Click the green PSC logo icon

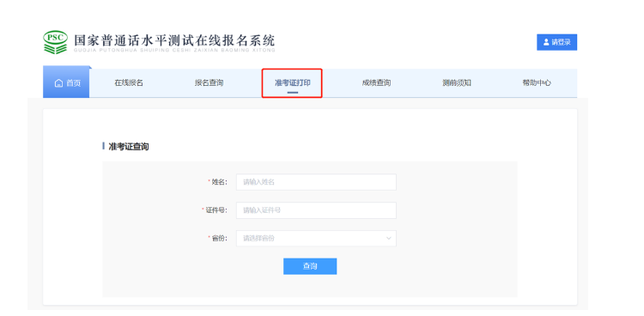tap(55, 42)
